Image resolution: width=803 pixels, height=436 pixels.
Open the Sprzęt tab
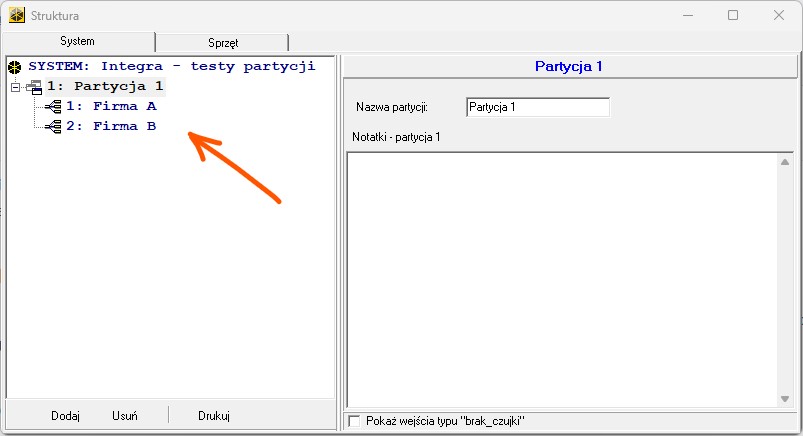(222, 43)
